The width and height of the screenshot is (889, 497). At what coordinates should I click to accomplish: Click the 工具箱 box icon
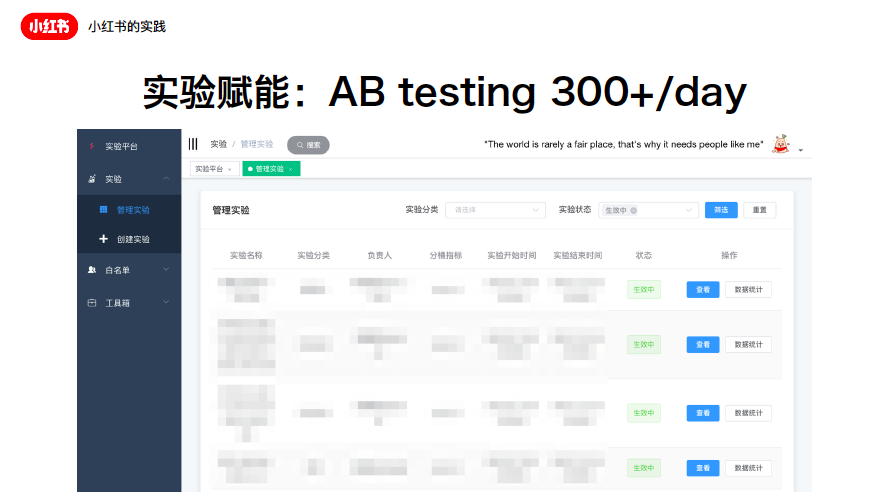click(92, 303)
